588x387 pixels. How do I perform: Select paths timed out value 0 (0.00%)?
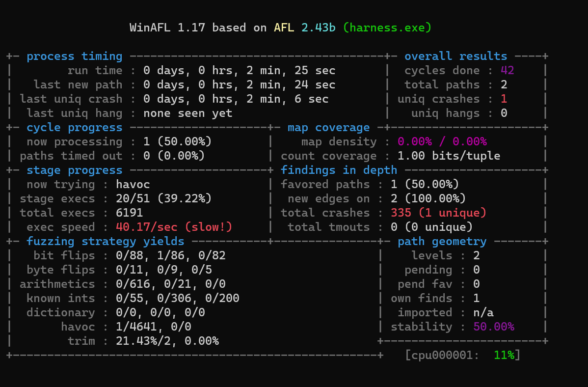coord(174,156)
